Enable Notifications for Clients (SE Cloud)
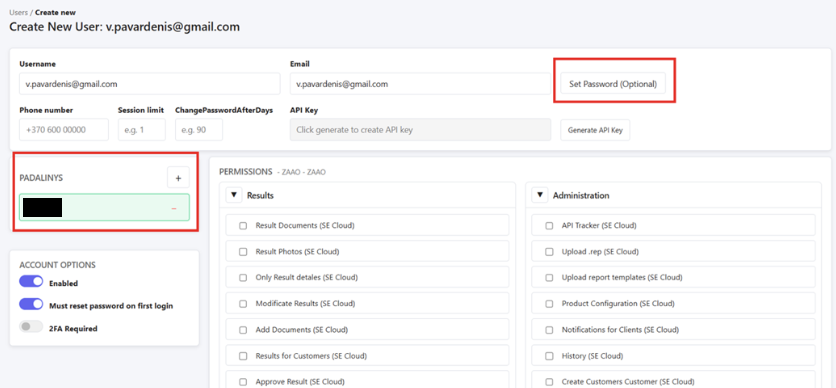The height and width of the screenshot is (388, 836). tap(549, 330)
